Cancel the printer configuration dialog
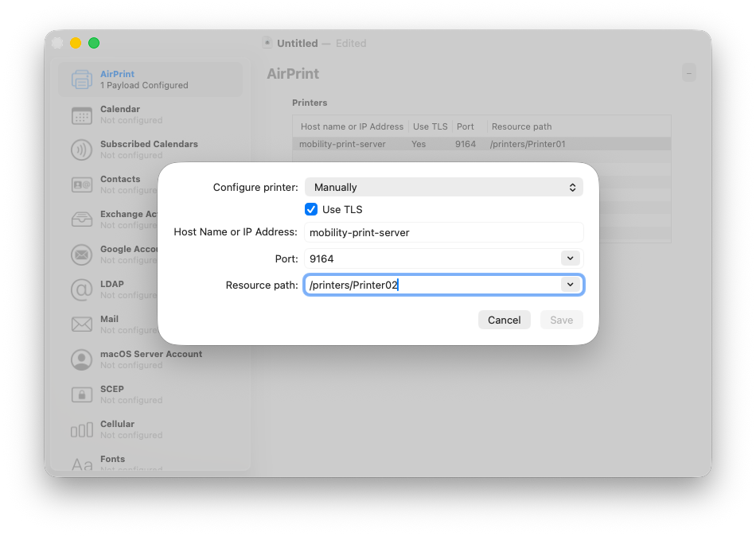Viewport: 756px width, 536px height. (x=505, y=320)
